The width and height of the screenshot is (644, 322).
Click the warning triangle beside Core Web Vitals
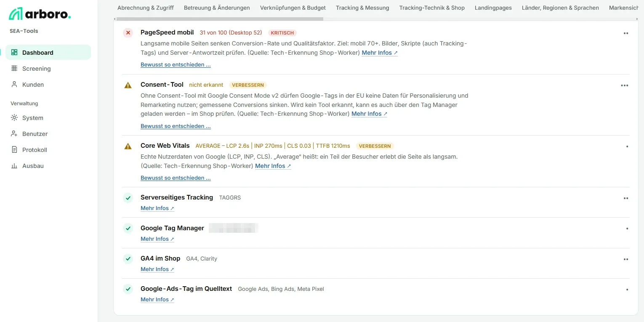128,146
